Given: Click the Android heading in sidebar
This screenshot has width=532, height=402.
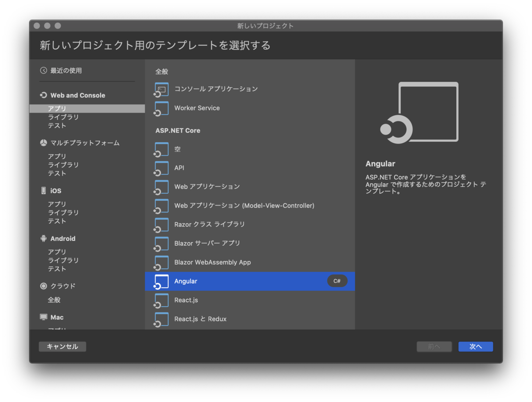Looking at the screenshot, I should pos(63,238).
